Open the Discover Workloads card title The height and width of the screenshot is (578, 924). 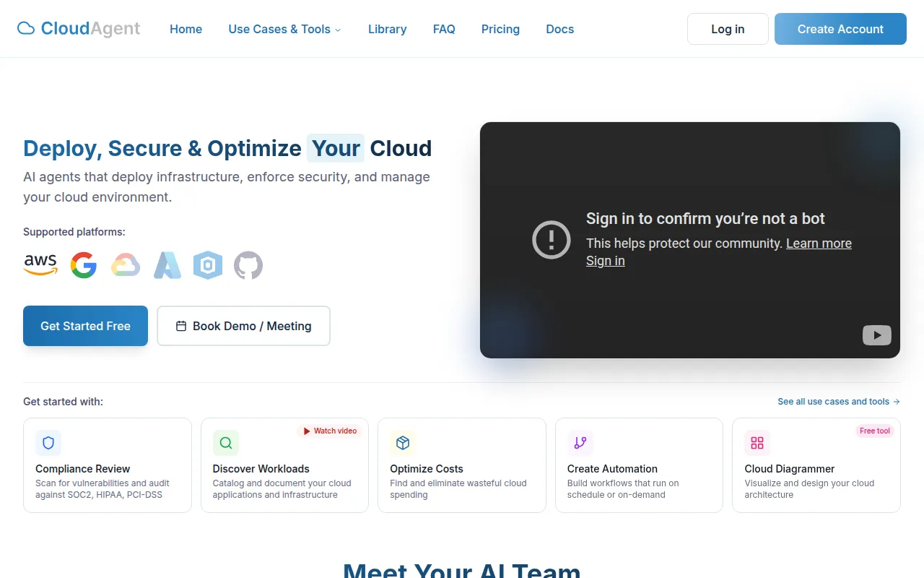pyautogui.click(x=261, y=469)
